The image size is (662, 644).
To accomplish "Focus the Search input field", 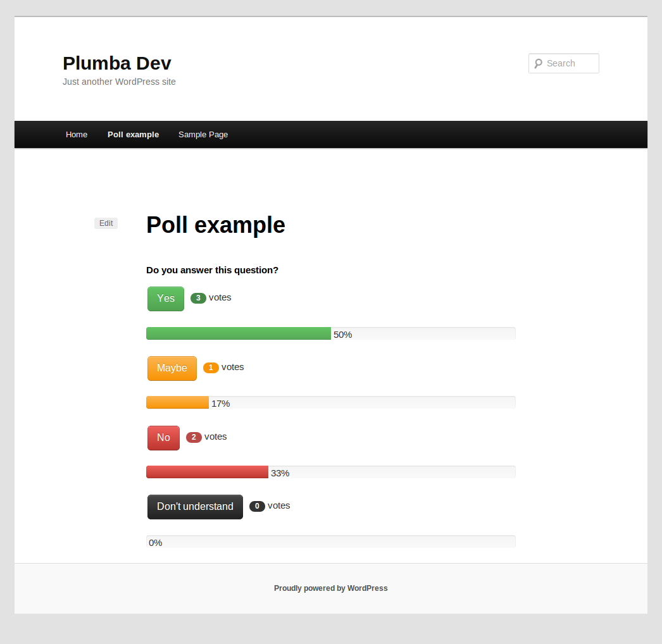I will click(564, 63).
